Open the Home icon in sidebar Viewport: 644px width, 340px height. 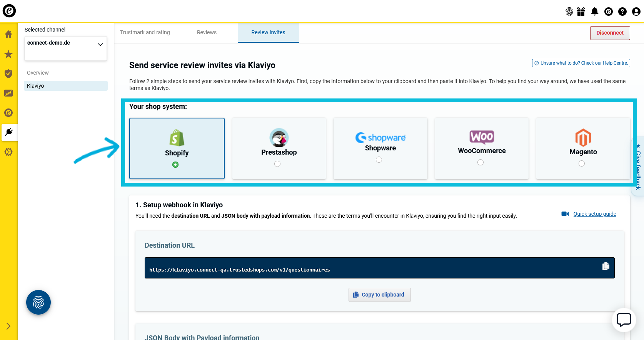click(8, 34)
